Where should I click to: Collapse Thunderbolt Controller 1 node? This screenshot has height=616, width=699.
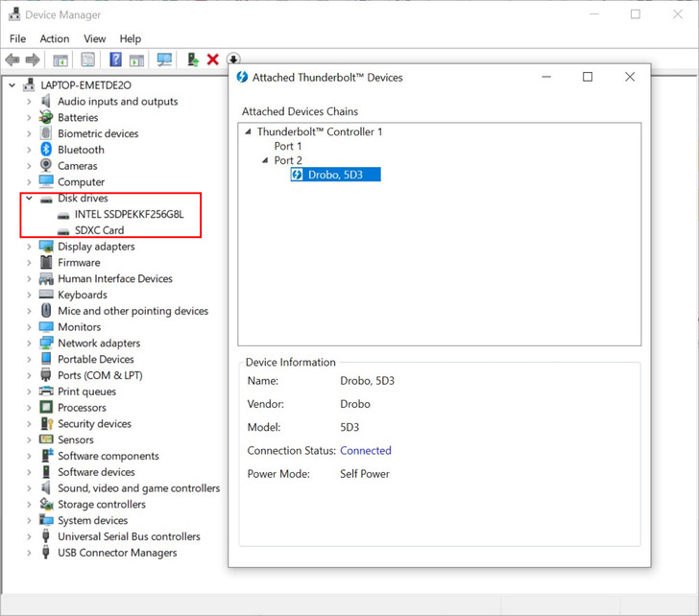[x=248, y=132]
